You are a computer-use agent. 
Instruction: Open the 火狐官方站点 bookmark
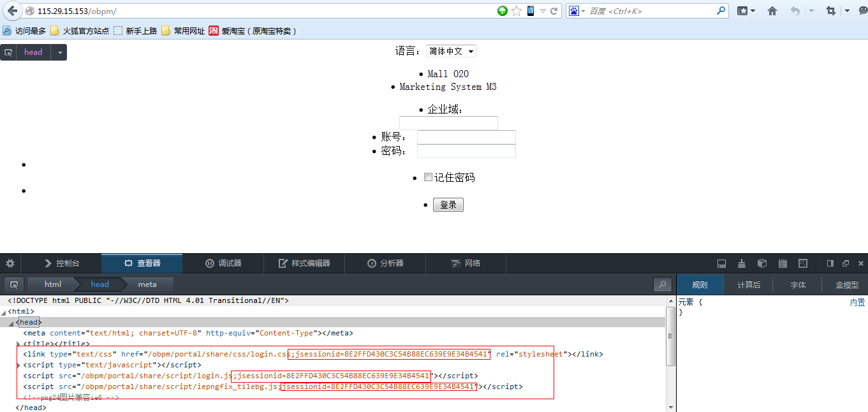point(80,31)
